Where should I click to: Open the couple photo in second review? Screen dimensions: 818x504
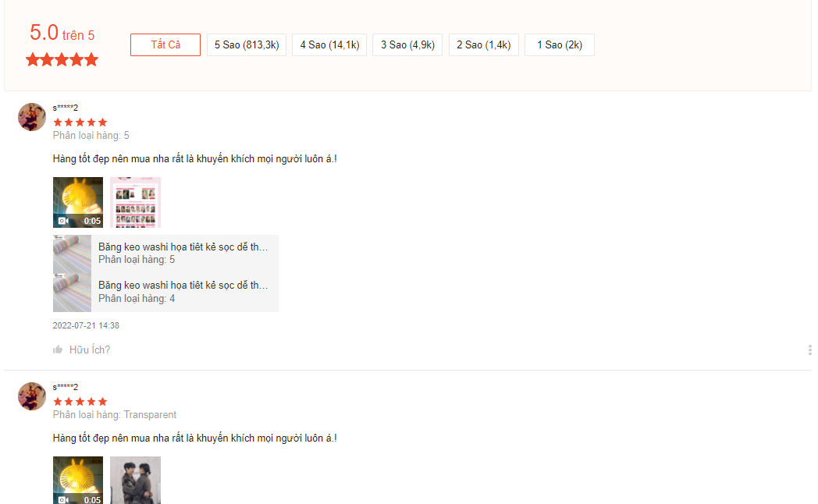pyautogui.click(x=135, y=480)
